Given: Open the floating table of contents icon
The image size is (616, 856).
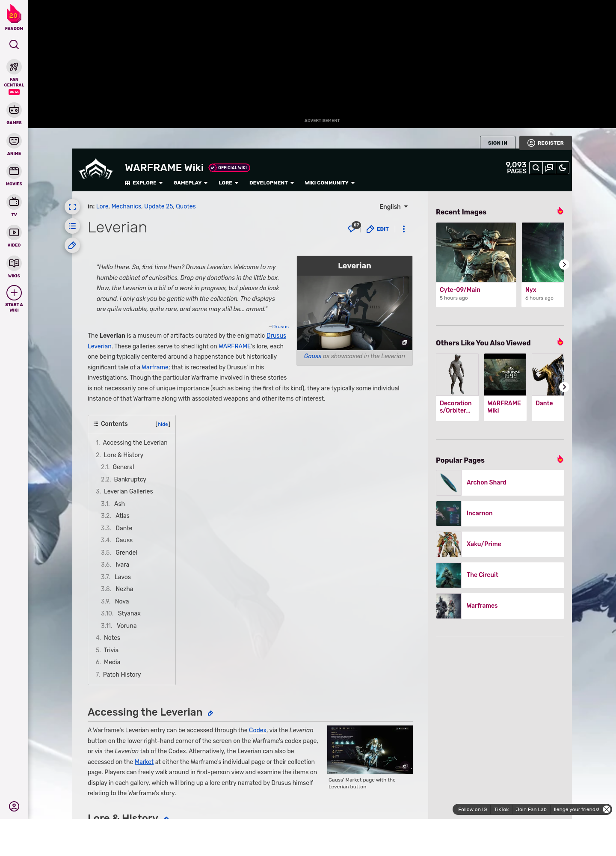Looking at the screenshot, I should tap(72, 226).
